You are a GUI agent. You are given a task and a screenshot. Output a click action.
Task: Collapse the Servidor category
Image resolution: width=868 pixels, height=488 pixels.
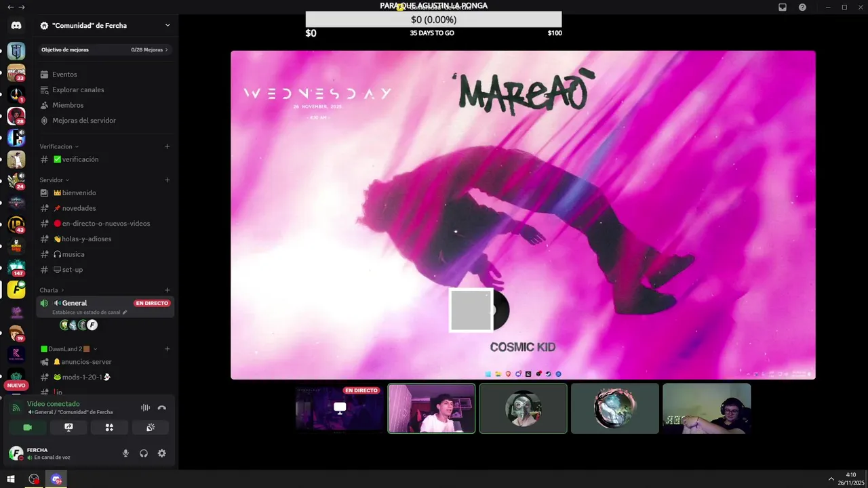pos(54,180)
